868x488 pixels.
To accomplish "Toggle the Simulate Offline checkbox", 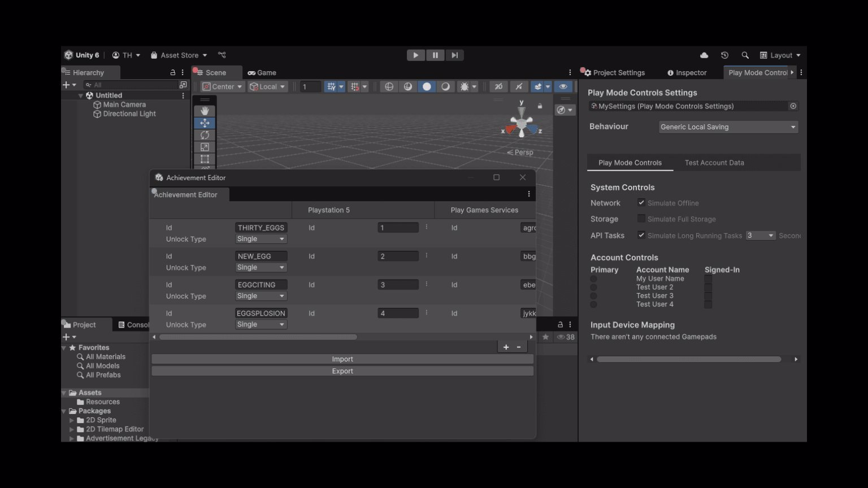I will [x=641, y=203].
